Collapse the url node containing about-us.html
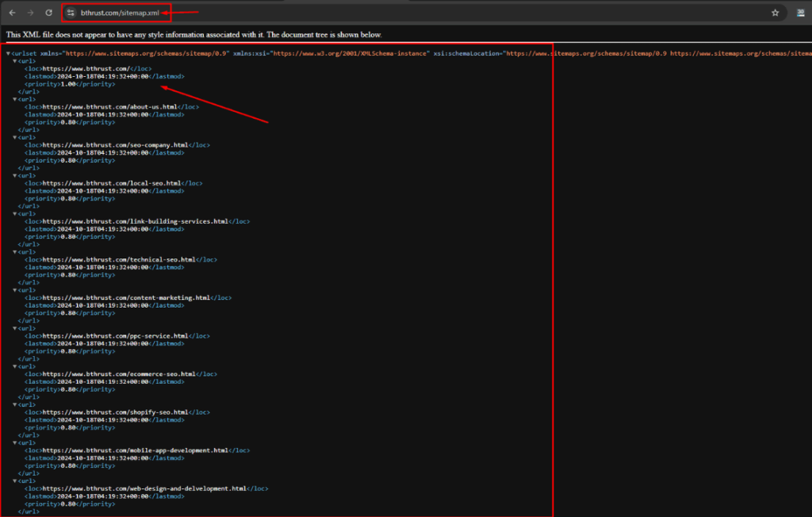812x517 pixels. 14,99
